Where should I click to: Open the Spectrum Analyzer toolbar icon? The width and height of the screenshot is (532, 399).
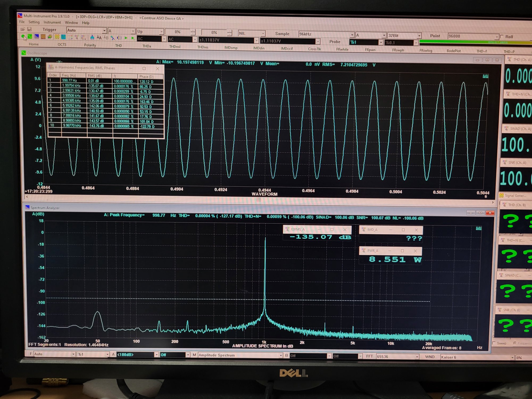coord(36,37)
